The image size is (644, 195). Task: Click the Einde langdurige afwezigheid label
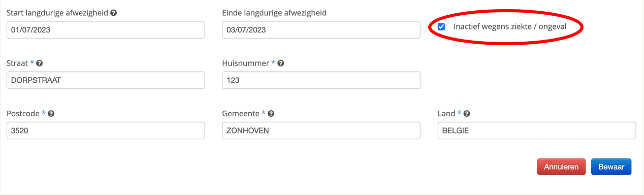[x=274, y=13]
